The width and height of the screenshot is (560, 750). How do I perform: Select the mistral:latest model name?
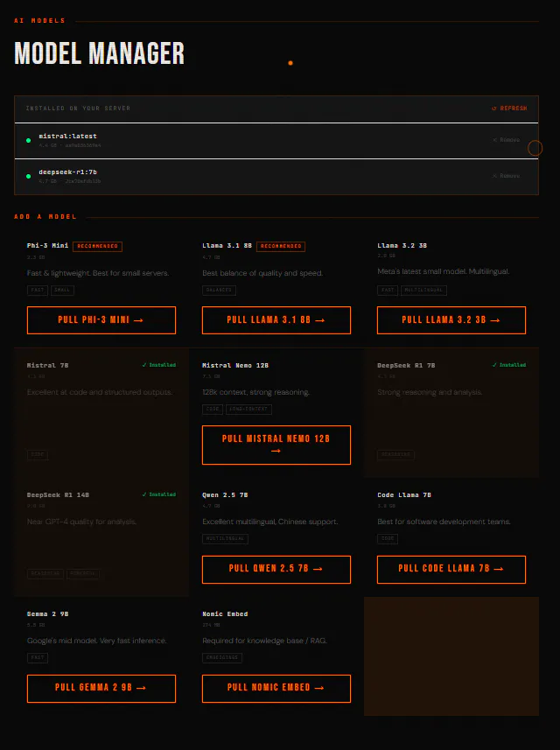pyautogui.click(x=67, y=137)
